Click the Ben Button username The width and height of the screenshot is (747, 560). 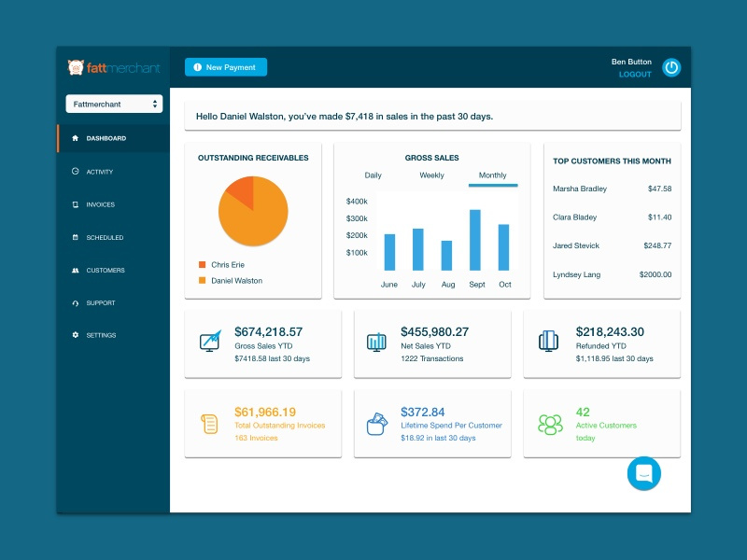tap(631, 62)
